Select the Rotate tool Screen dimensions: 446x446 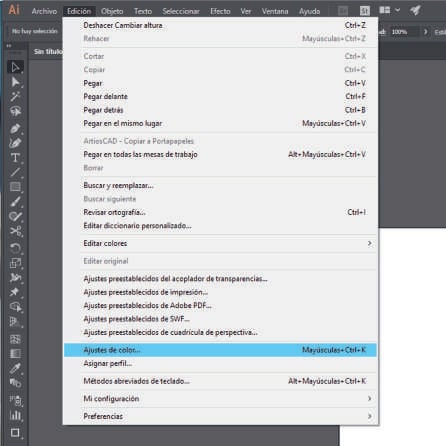(x=15, y=248)
